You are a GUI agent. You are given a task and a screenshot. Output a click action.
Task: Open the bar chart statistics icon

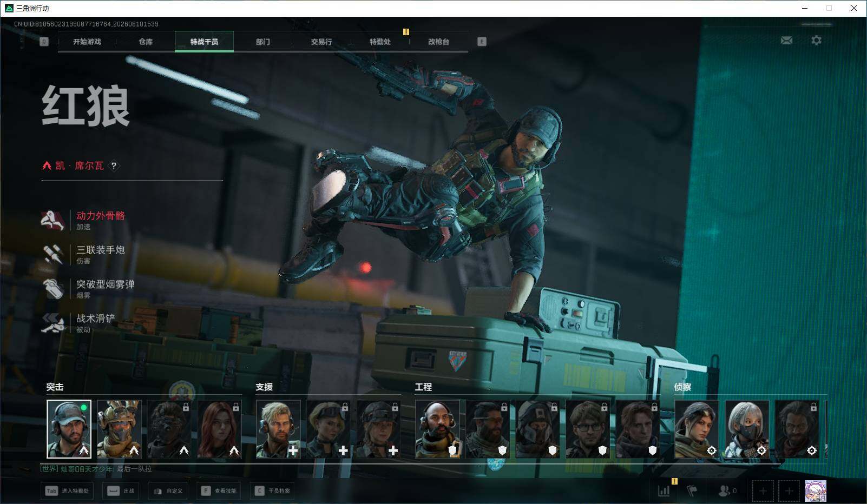point(664,490)
